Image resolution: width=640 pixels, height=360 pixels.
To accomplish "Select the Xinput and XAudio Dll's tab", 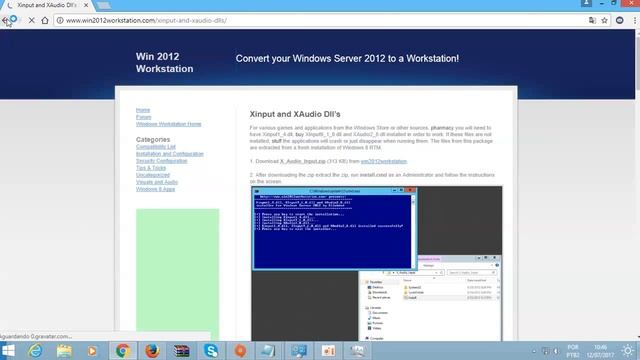I will pyautogui.click(x=48, y=5).
